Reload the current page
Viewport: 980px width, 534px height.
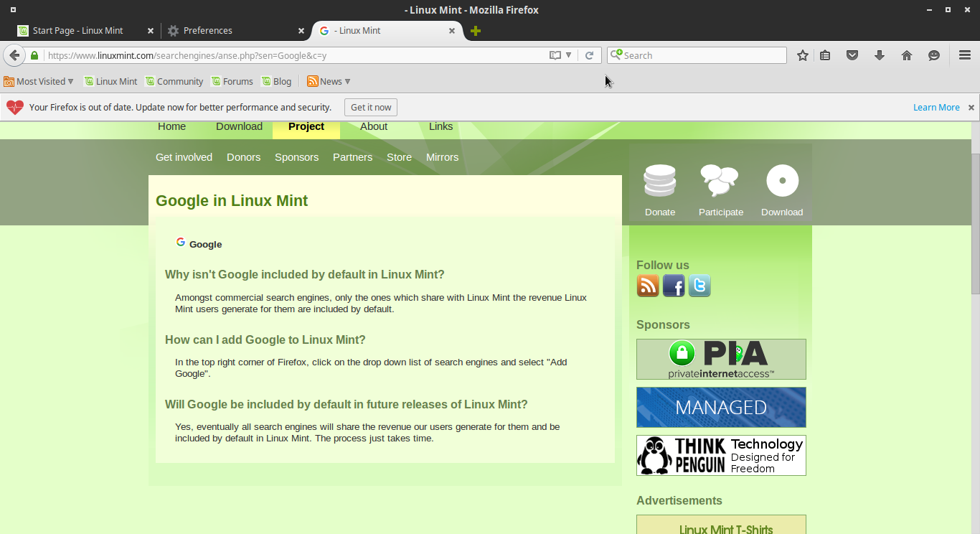590,55
